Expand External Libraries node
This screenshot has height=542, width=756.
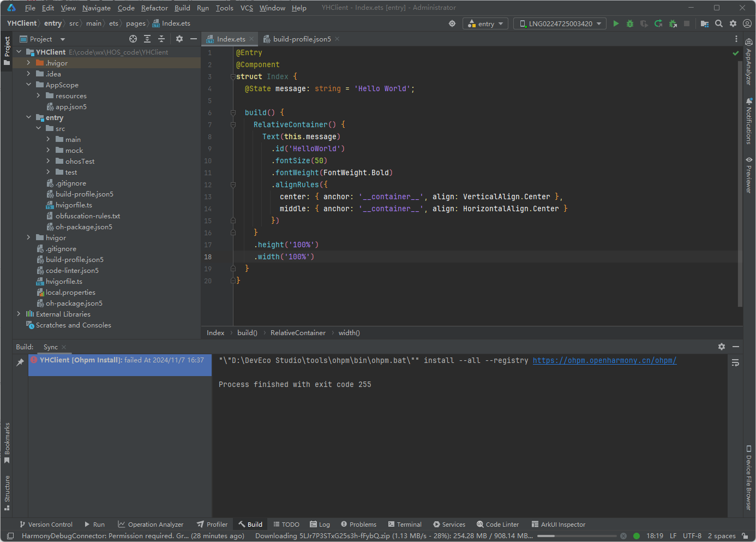point(19,314)
